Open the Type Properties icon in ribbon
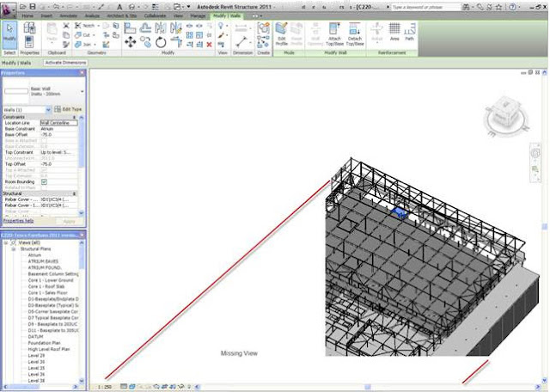The image size is (550, 392). click(29, 28)
